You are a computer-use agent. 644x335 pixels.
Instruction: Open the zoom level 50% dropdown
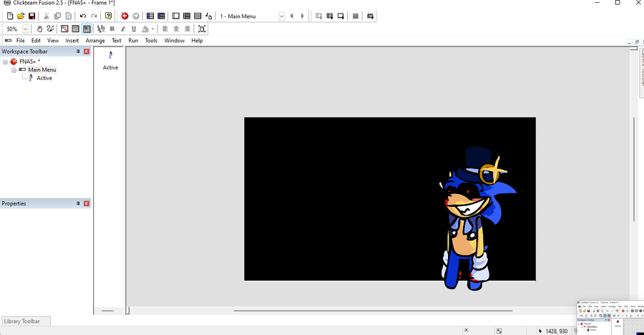coord(26,29)
